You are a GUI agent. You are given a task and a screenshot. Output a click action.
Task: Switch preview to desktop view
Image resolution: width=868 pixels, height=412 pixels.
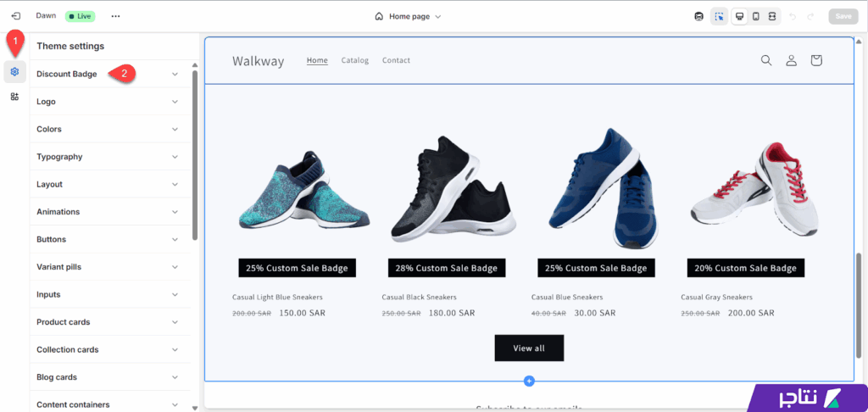tap(739, 16)
